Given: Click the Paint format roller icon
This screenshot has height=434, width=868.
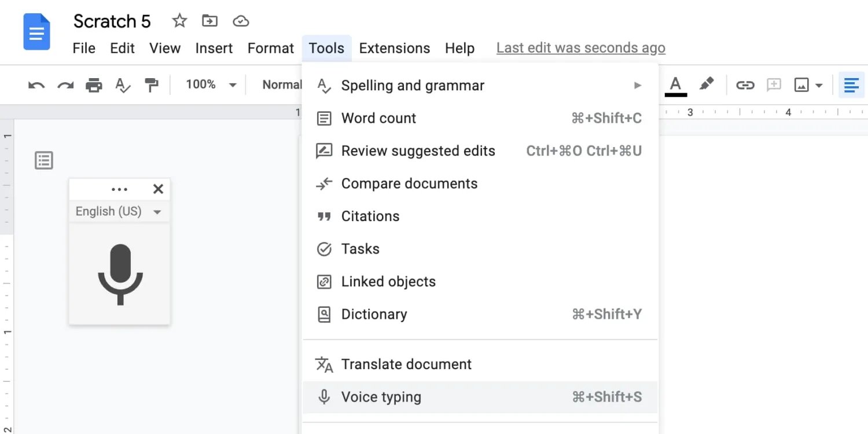Looking at the screenshot, I should (x=152, y=86).
